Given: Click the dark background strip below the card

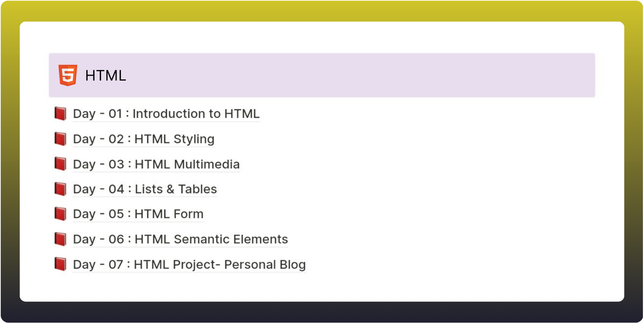Looking at the screenshot, I should (321, 313).
